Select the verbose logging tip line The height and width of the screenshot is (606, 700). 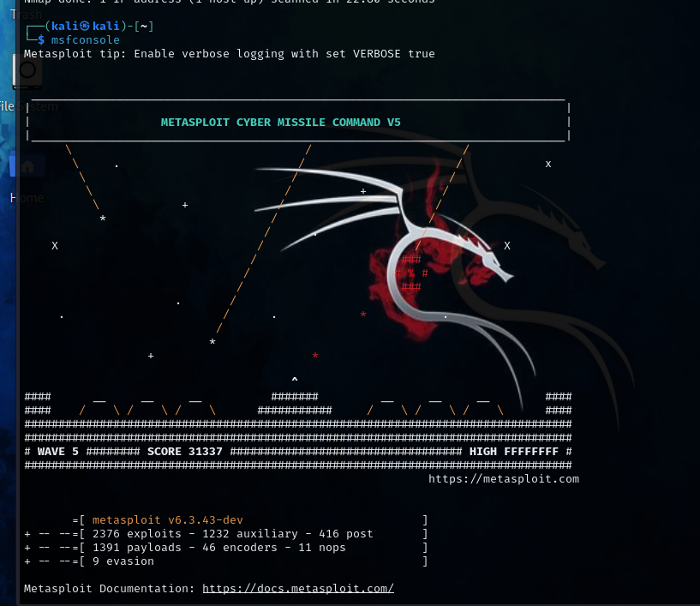click(231, 53)
